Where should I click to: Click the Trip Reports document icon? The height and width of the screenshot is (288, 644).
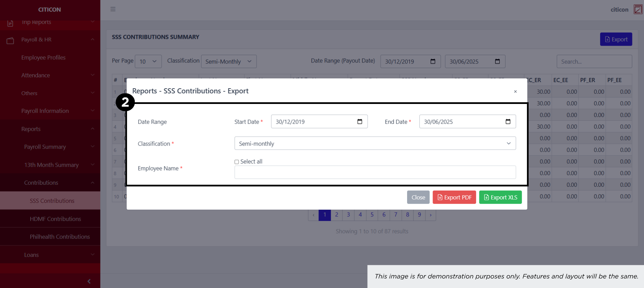pos(11,24)
